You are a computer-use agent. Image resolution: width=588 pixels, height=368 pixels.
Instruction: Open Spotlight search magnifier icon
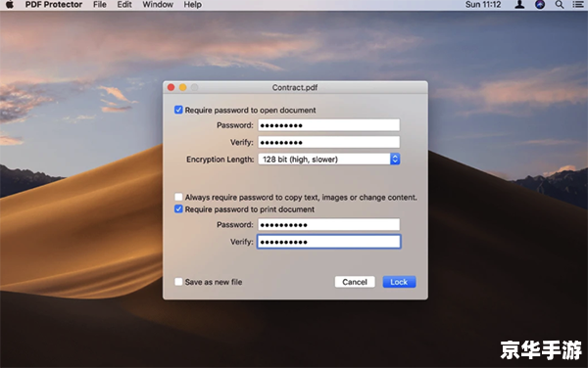[560, 5]
